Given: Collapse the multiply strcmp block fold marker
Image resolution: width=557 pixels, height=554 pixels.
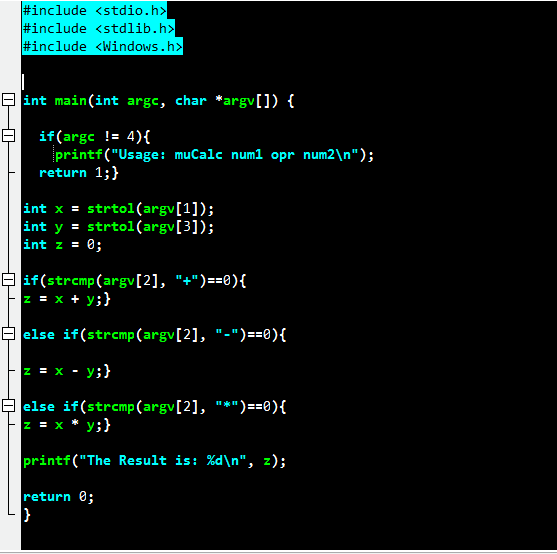Looking at the screenshot, I should point(9,406).
